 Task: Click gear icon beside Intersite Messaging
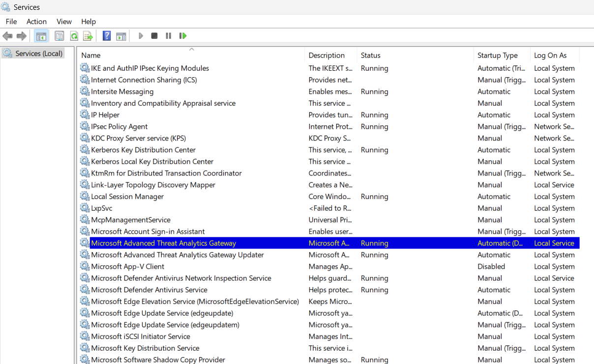coord(85,91)
